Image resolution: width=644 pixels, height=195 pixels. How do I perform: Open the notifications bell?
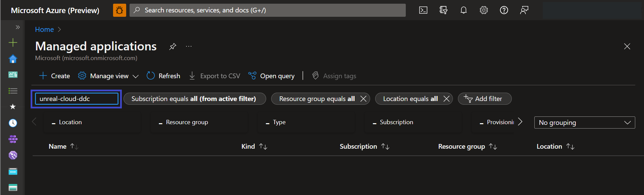(x=464, y=10)
